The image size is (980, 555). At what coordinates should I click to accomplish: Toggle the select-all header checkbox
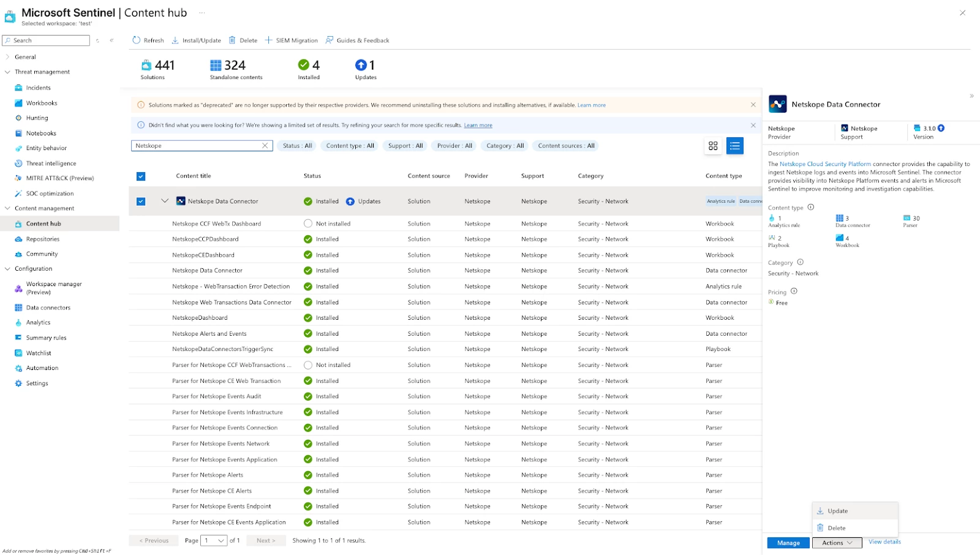tap(141, 176)
